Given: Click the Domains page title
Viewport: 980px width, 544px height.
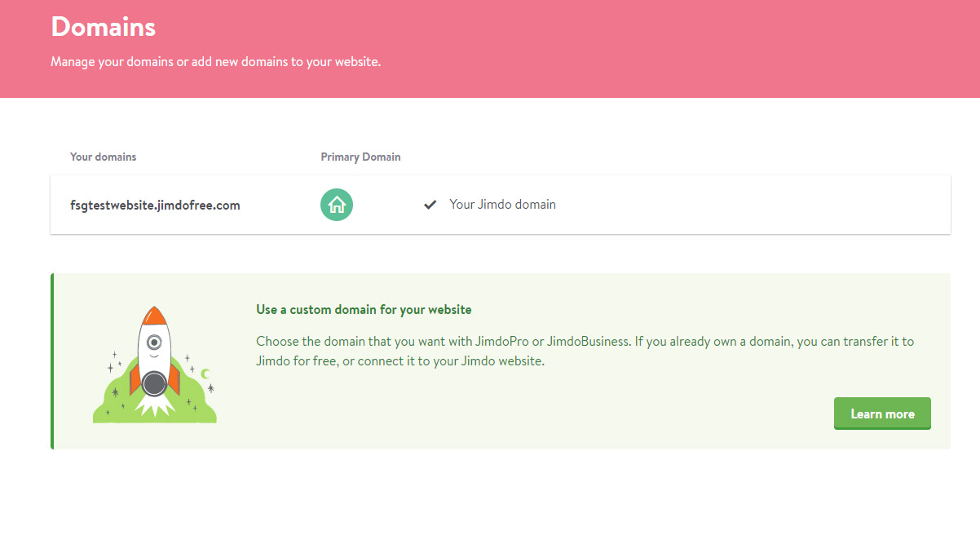Looking at the screenshot, I should click(103, 27).
